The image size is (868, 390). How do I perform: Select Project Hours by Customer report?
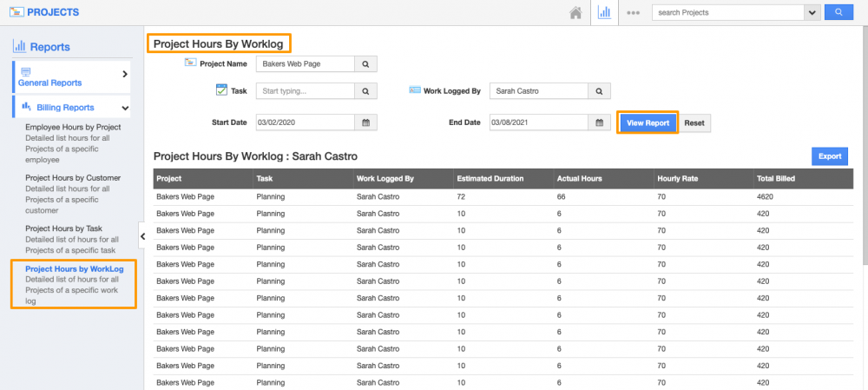pos(73,178)
